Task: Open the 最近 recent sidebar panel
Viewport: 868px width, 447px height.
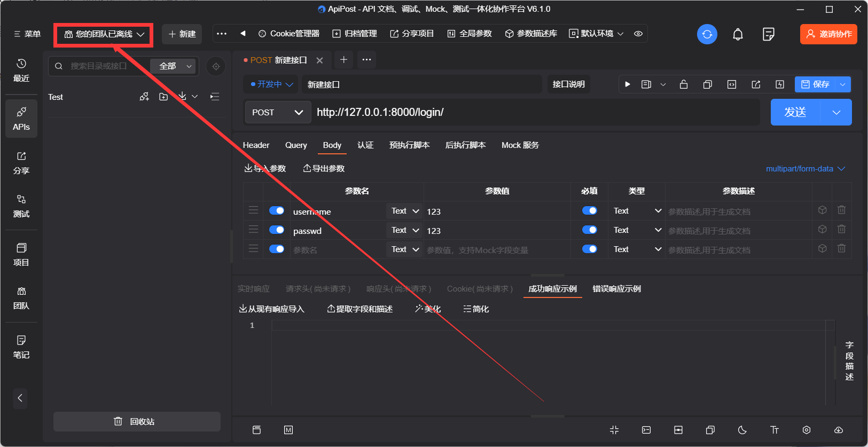Action: (21, 70)
